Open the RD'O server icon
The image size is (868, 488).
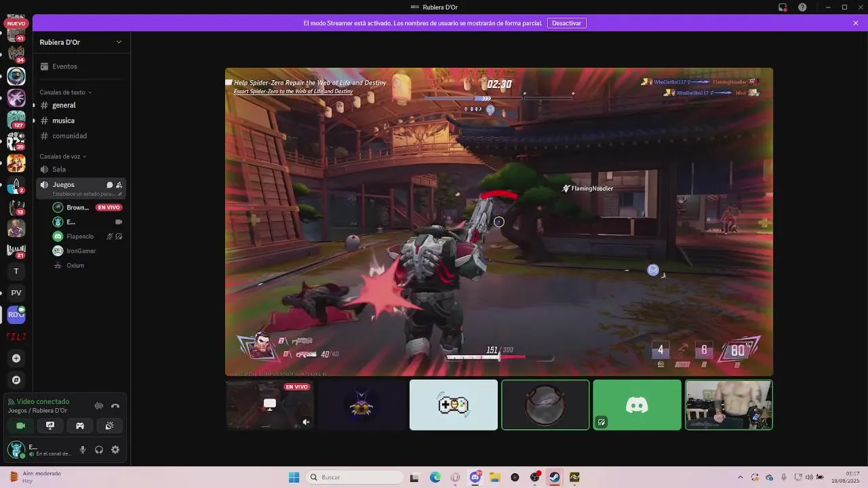pos(16,314)
